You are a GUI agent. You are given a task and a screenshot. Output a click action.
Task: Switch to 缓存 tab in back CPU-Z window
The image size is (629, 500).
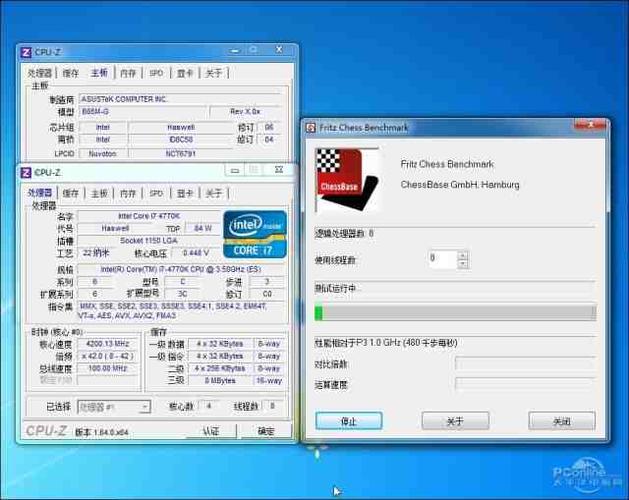tap(71, 73)
